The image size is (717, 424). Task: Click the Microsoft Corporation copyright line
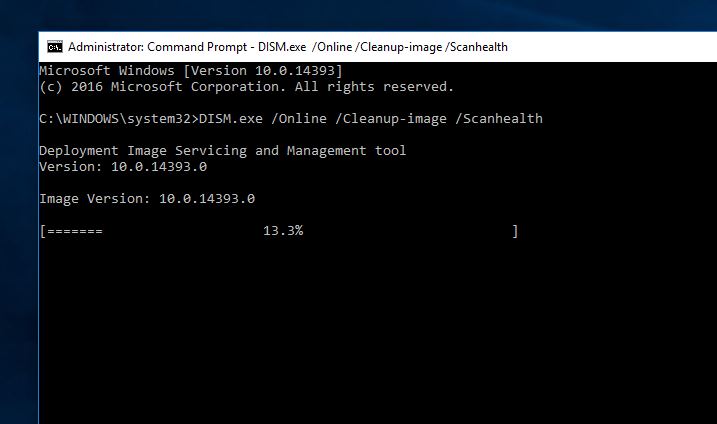pos(246,87)
